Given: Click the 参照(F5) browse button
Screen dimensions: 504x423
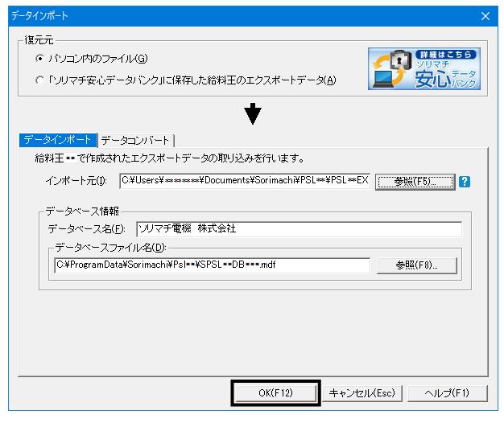Looking at the screenshot, I should click(415, 182).
